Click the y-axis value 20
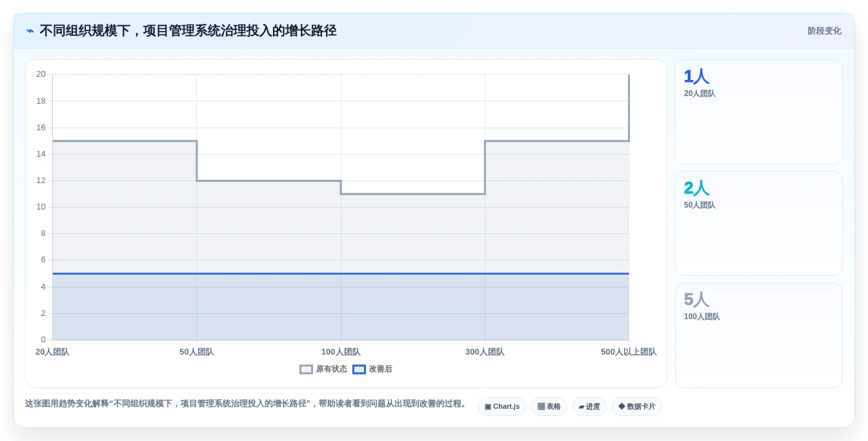The width and height of the screenshot is (868, 441). (x=41, y=74)
